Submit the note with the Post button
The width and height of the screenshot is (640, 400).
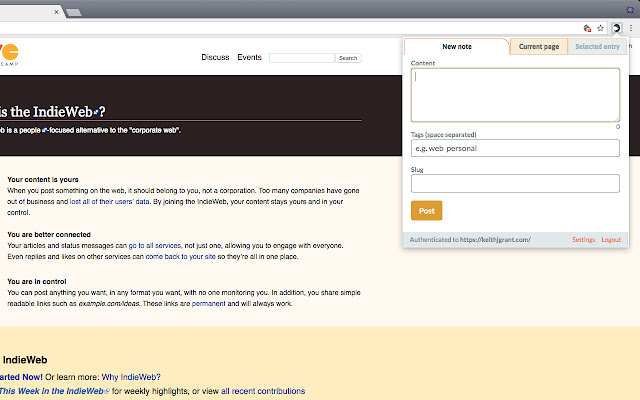click(x=427, y=211)
